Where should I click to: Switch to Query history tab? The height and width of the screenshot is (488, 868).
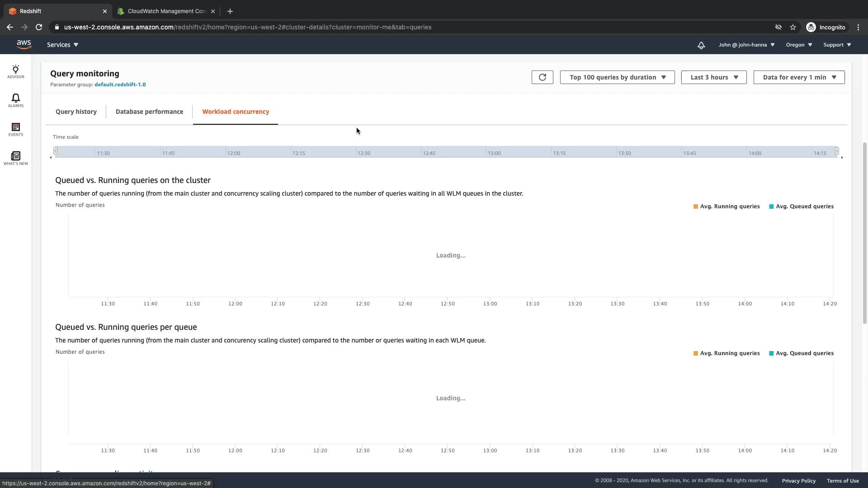click(x=76, y=112)
